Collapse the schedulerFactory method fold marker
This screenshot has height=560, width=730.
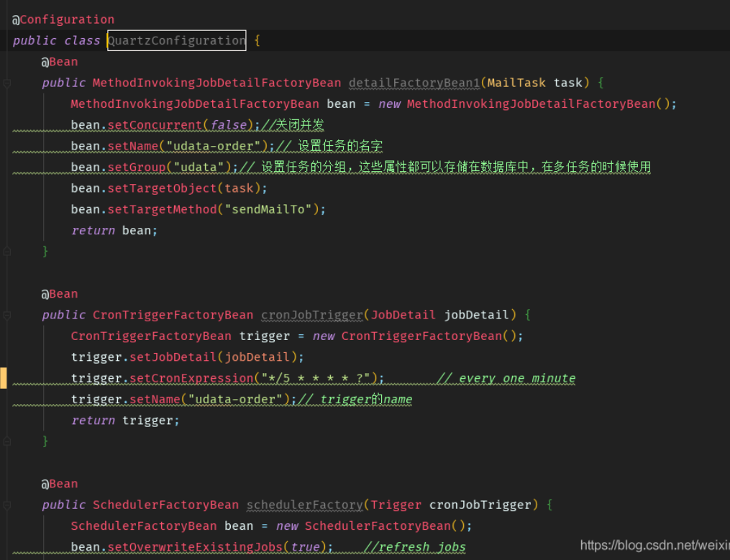7,505
